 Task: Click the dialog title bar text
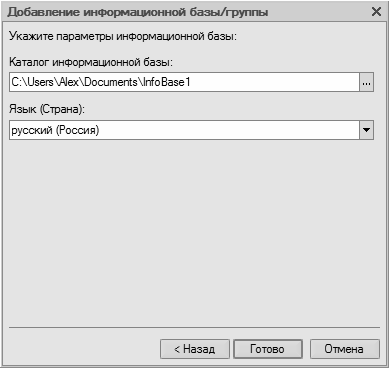[138, 12]
